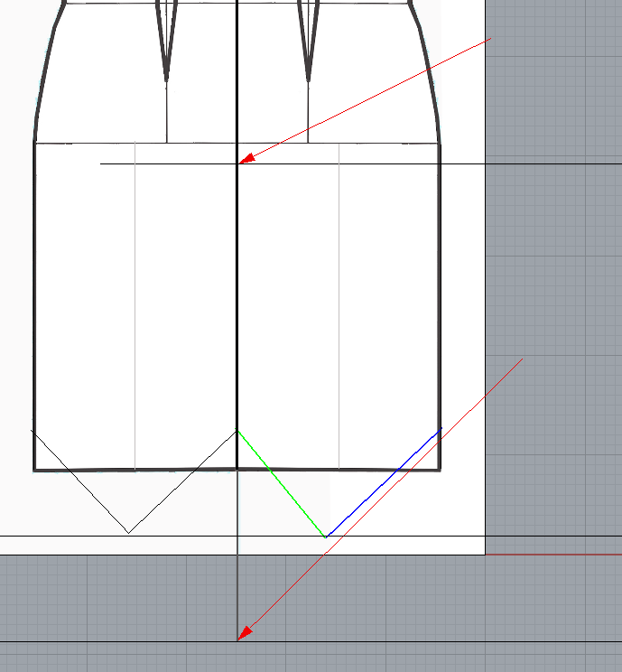
Task: Select the right waist dart on the skirt pattern
Action: pyautogui.click(x=308, y=41)
